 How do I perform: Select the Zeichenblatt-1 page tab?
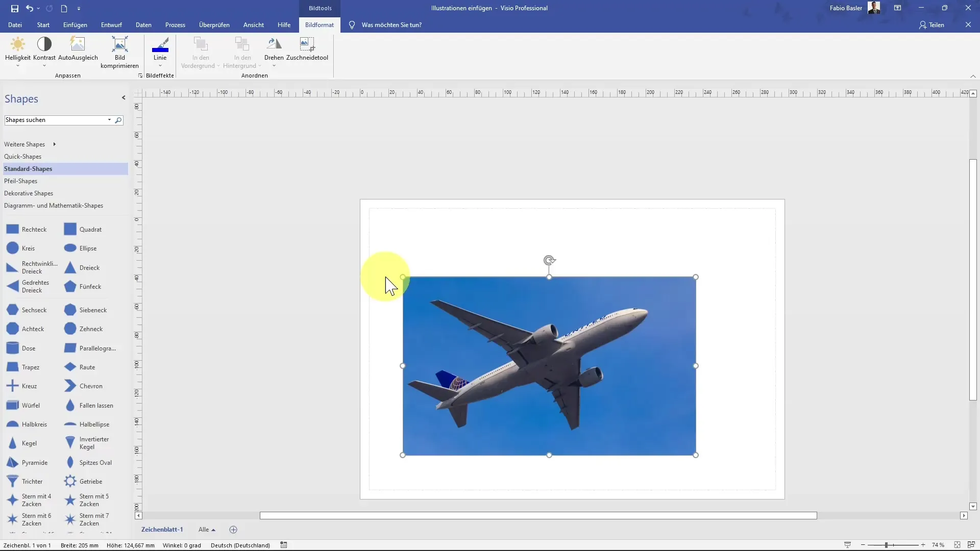pyautogui.click(x=162, y=530)
